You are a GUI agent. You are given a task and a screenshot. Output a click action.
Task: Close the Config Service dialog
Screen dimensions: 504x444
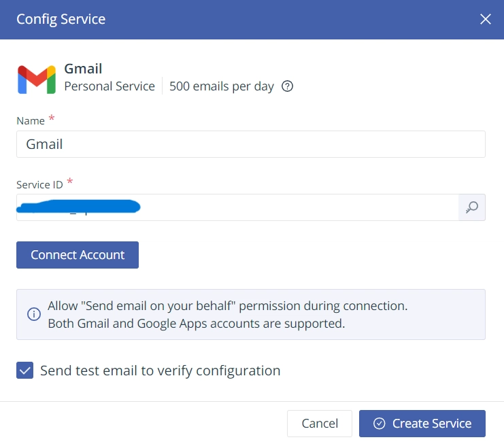click(486, 19)
